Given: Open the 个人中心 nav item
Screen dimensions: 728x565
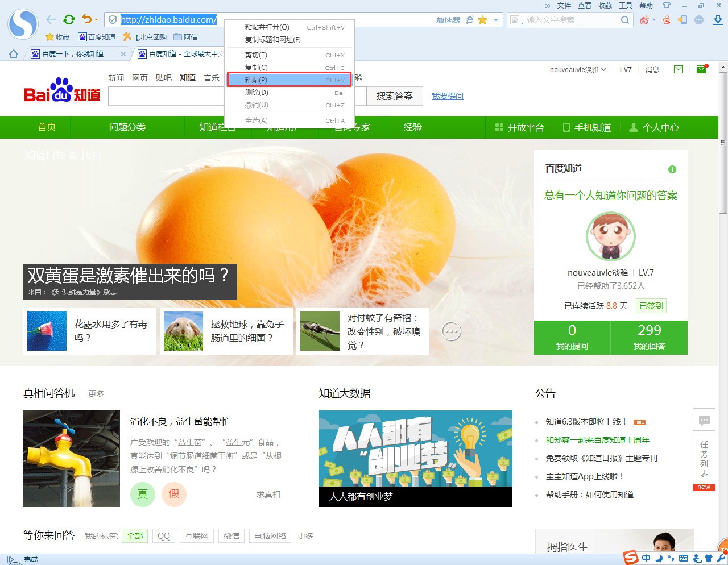Looking at the screenshot, I should click(654, 127).
